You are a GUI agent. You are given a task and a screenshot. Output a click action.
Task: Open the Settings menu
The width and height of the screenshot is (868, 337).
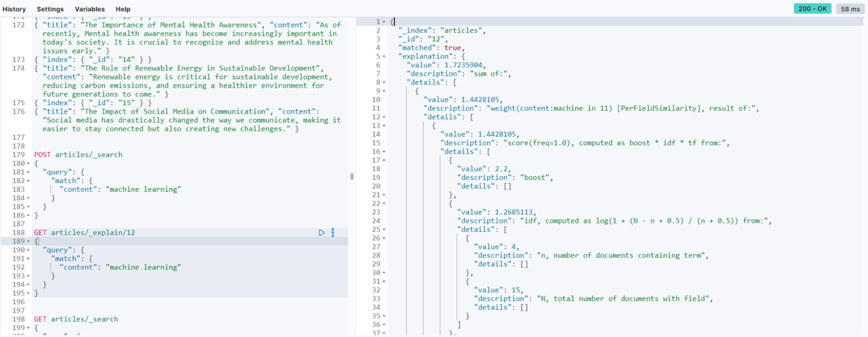click(x=50, y=8)
